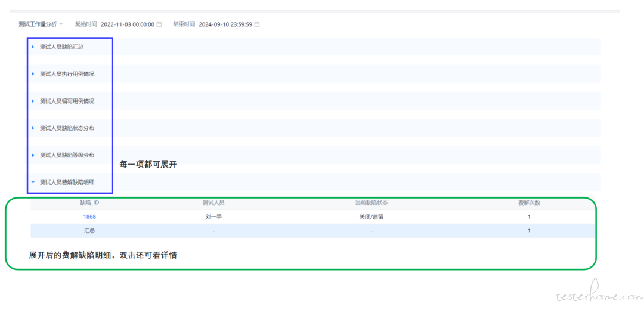
Task: Open the 测试工作量分析 dropdown
Action: coord(41,24)
